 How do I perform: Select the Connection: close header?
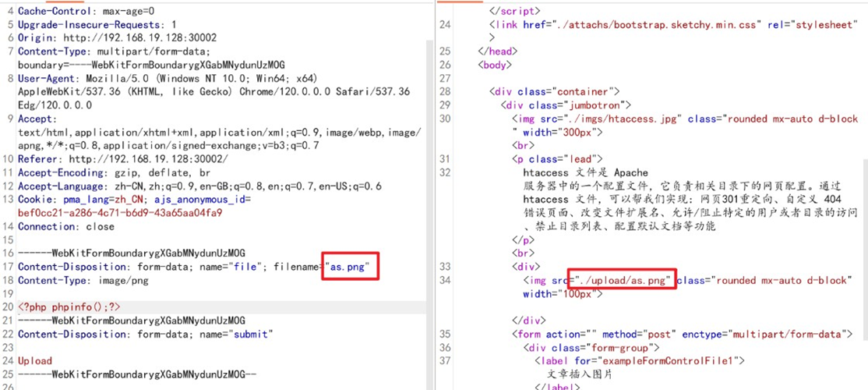pos(66,226)
